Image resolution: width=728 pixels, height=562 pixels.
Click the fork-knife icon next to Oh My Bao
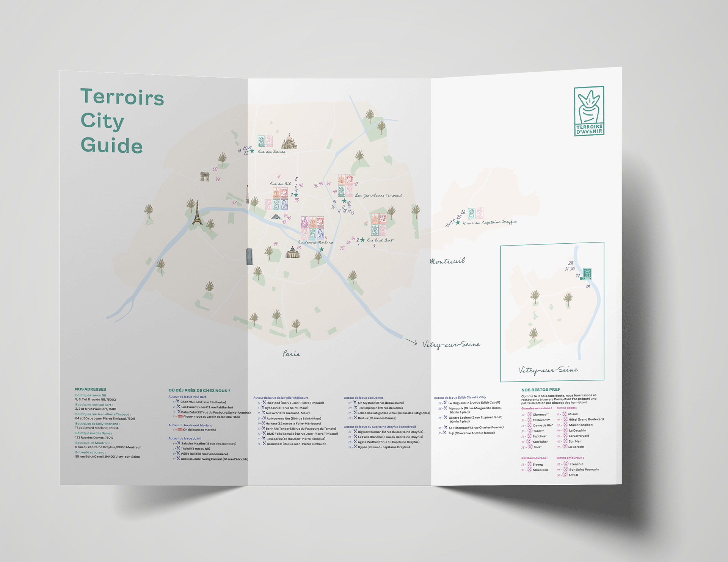(x=355, y=402)
